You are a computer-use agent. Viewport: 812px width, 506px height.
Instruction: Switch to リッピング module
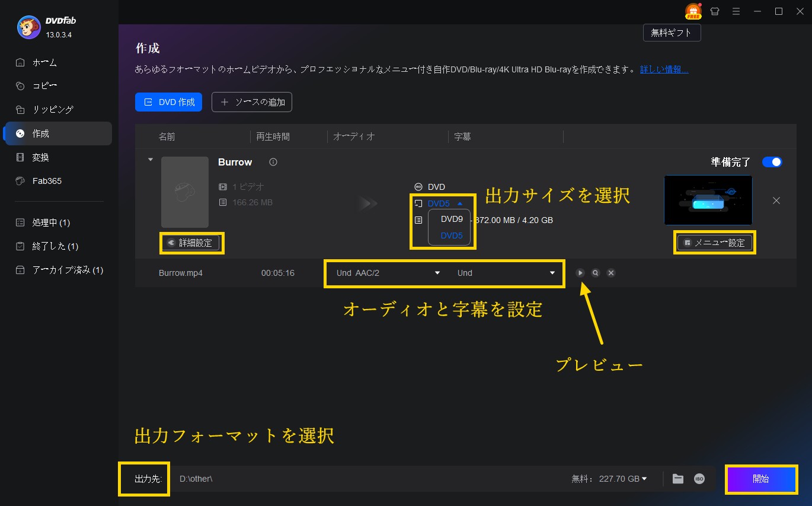(57, 110)
